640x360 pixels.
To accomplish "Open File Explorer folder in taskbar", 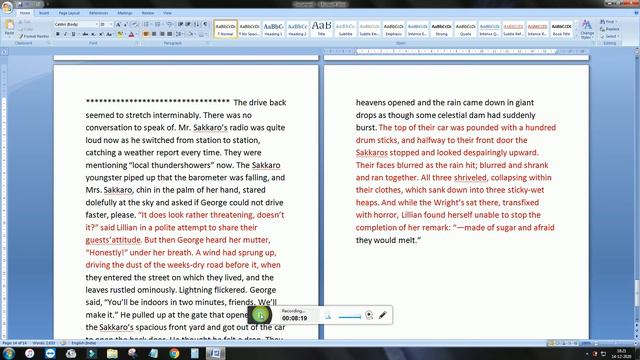I will tap(112, 353).
